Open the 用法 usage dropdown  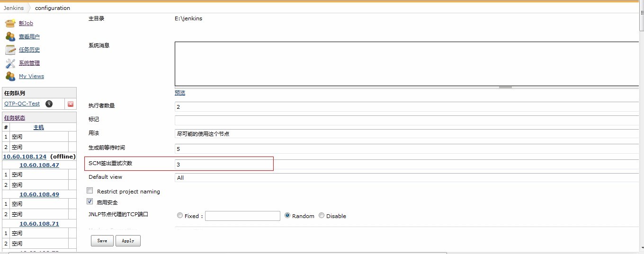406,134
